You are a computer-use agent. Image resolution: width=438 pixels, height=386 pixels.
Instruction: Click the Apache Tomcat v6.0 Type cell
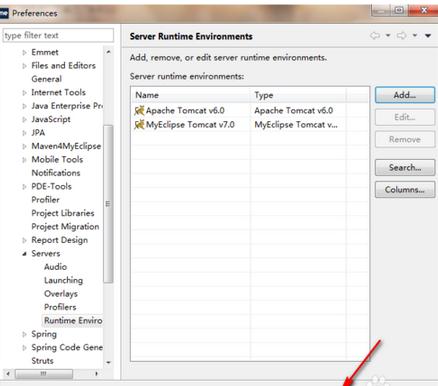[294, 110]
